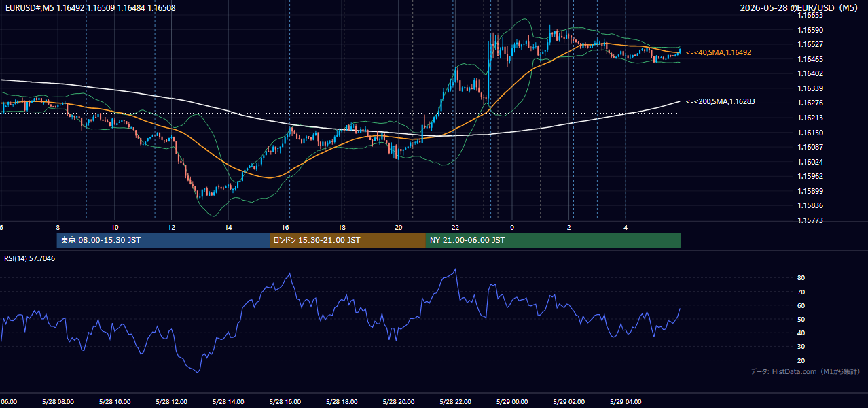Select the 40 SMA 1.16492 label
The height and width of the screenshot is (408, 868).
point(719,52)
